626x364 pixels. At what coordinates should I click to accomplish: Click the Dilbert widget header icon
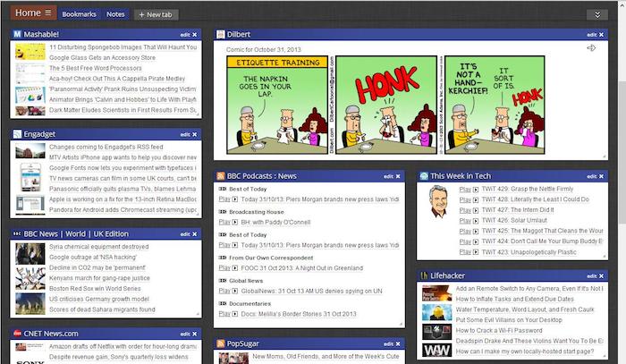tap(221, 34)
